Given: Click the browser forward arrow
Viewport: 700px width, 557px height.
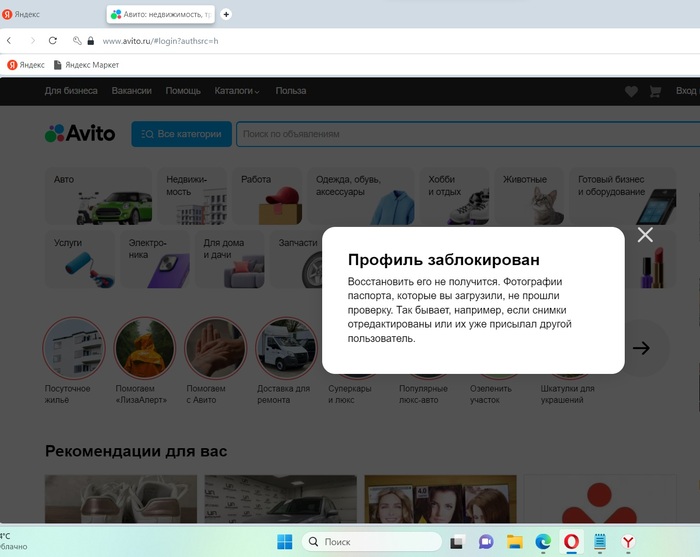Looking at the screenshot, I should (x=32, y=41).
